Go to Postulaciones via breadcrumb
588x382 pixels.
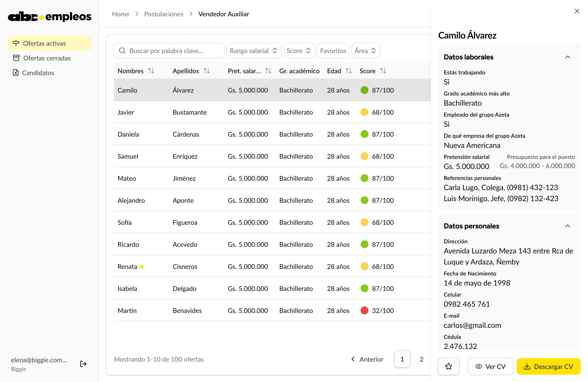(x=164, y=14)
